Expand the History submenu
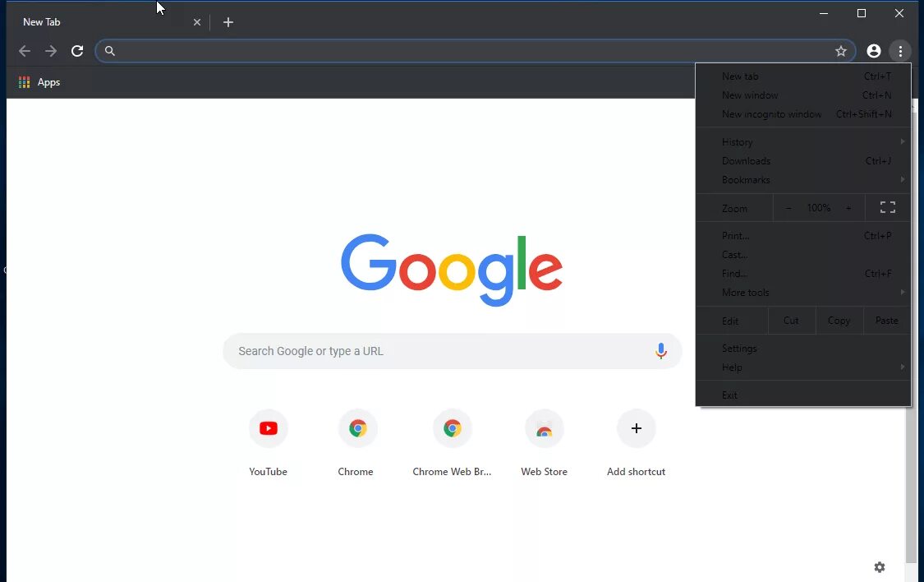 [x=803, y=142]
